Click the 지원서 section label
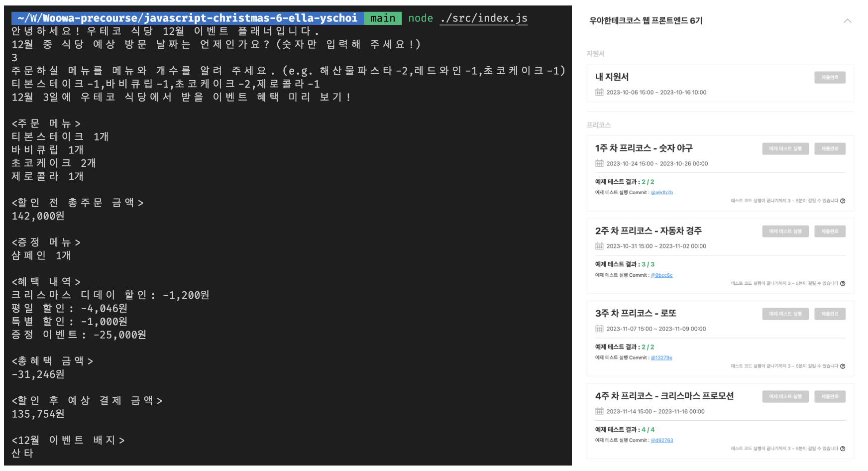Screen dimensions: 868x471 tap(595, 54)
